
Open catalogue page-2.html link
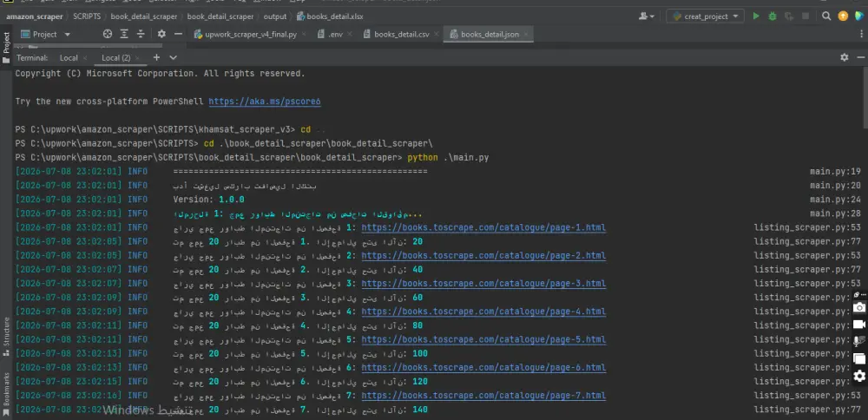pyautogui.click(x=483, y=256)
